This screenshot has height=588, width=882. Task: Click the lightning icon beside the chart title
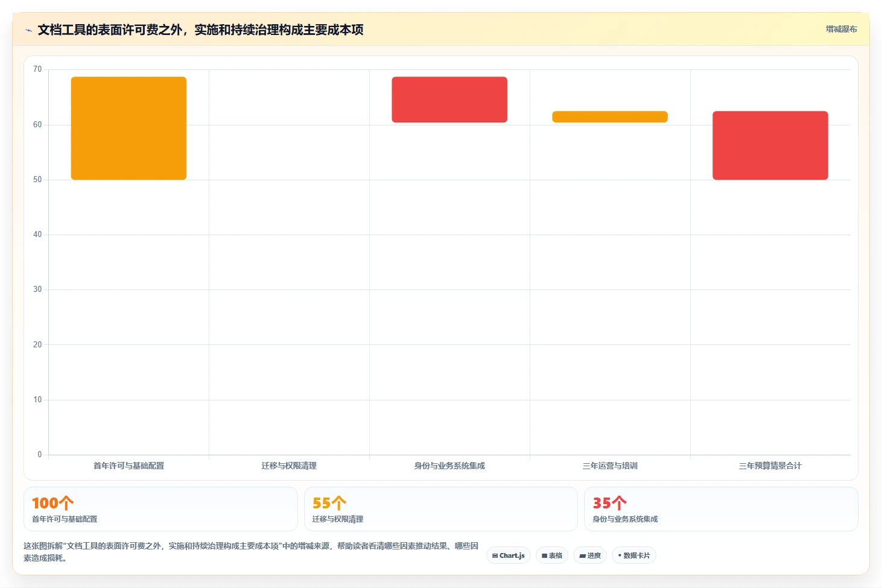coord(28,30)
